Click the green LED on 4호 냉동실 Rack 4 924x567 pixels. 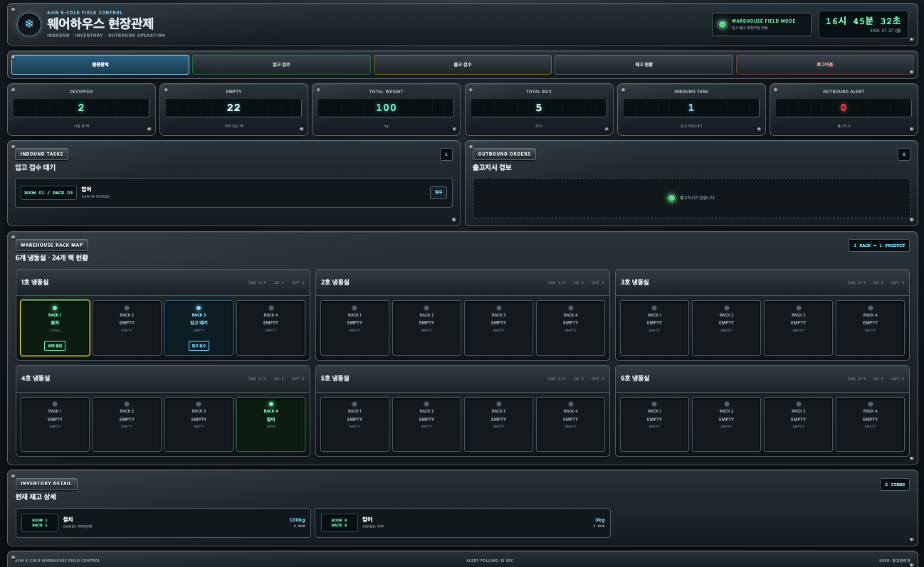point(271,404)
